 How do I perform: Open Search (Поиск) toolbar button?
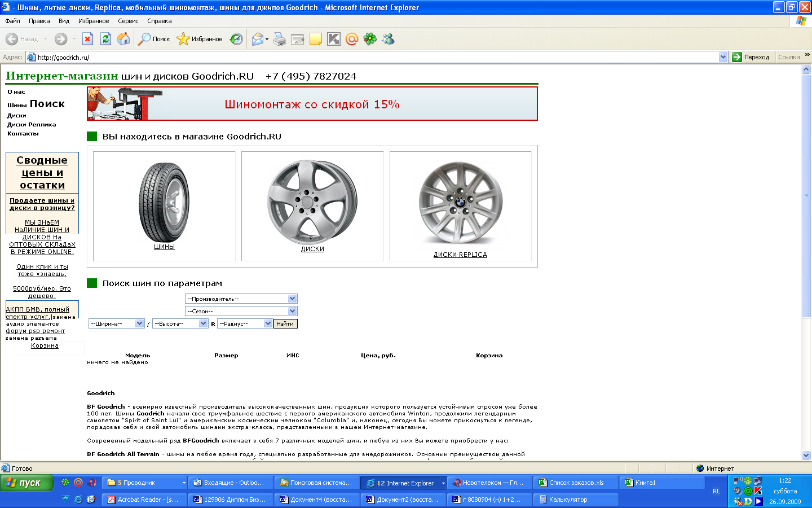point(155,39)
